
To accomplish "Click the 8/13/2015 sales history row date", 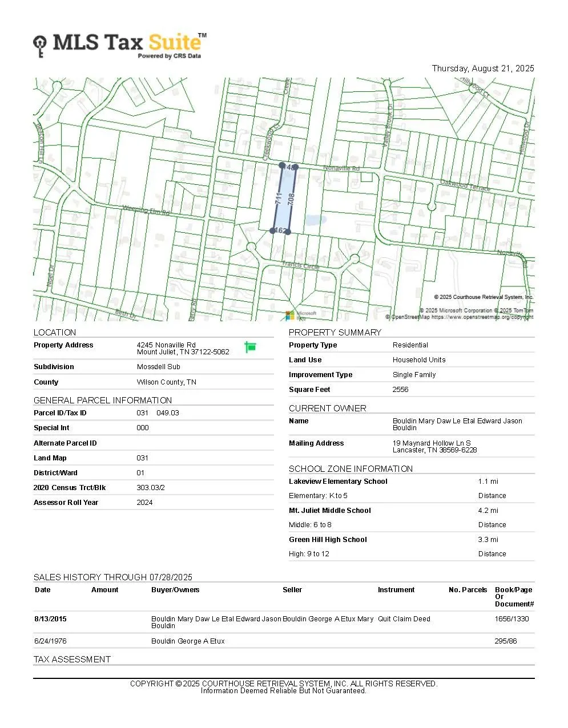I will click(51, 619).
